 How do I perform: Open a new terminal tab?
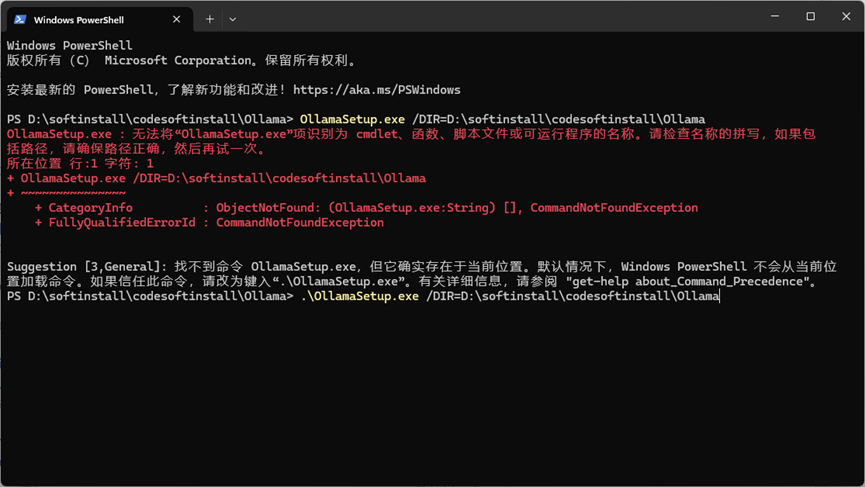[x=210, y=19]
